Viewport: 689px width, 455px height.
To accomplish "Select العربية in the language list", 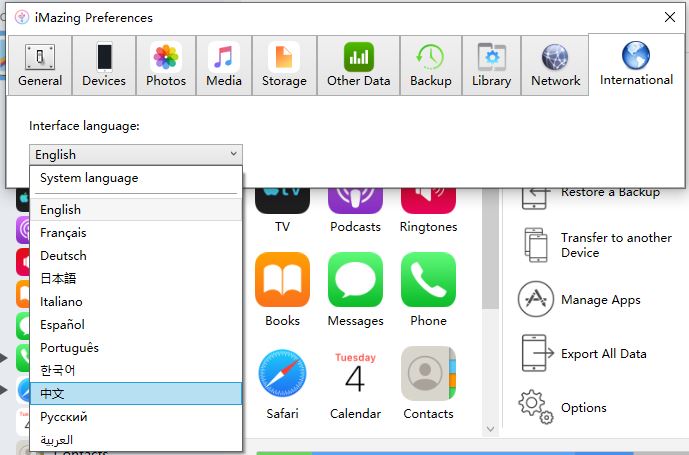I will click(x=136, y=440).
